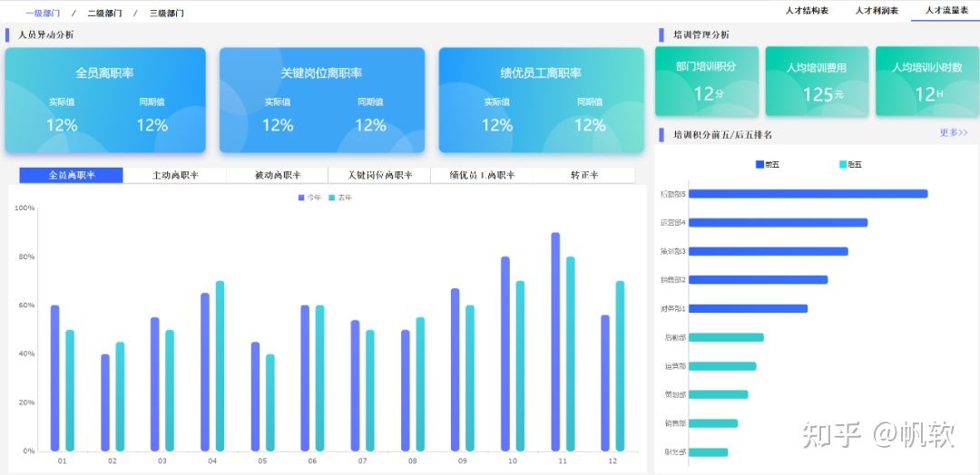Viewport: 980px width, 475px height.
Task: Toggle the 今年 legend series
Action: [309, 198]
